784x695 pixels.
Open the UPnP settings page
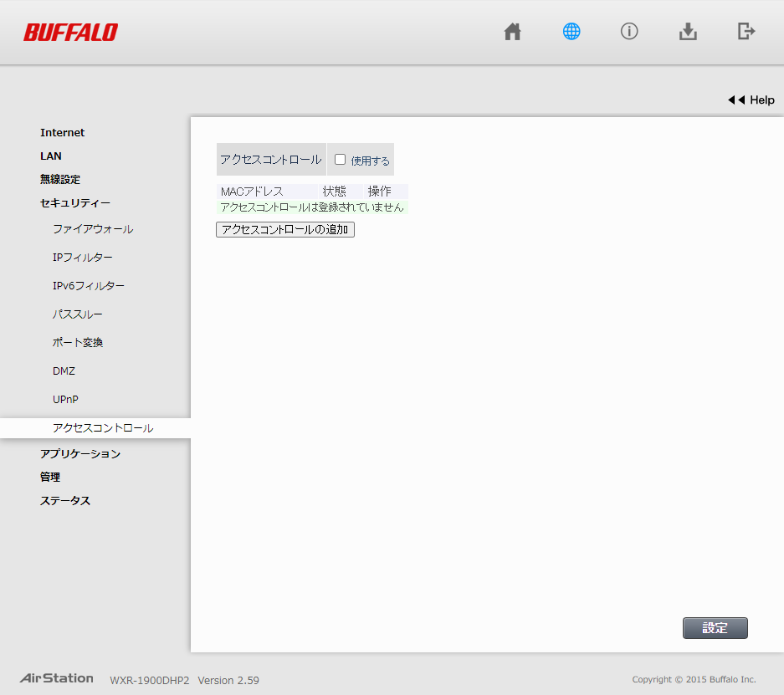[x=65, y=400]
